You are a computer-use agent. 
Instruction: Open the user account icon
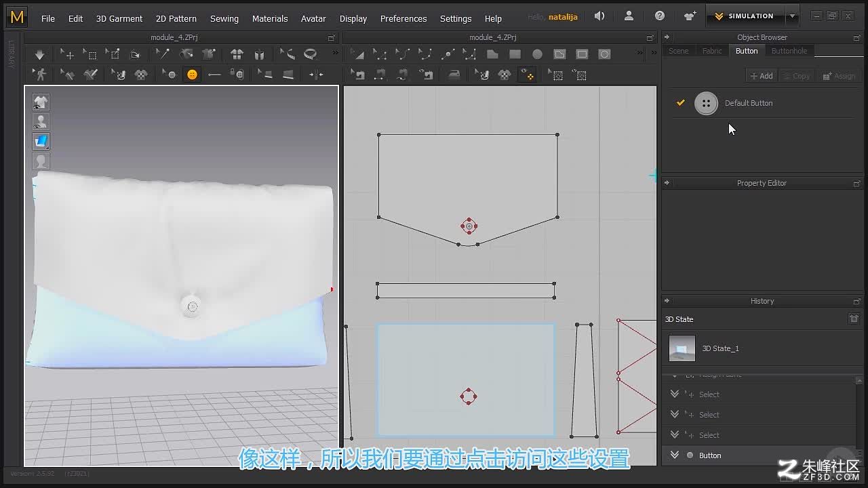[629, 16]
